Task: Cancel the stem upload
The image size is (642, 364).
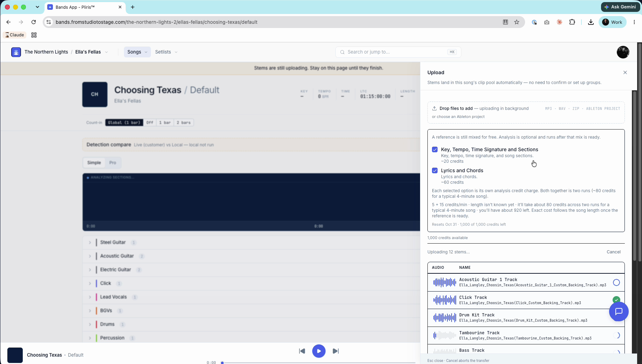Action: point(613,252)
